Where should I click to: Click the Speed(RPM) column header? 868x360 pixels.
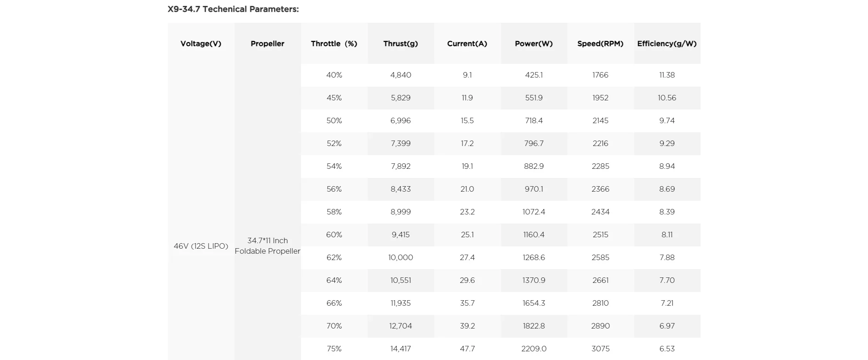600,44
